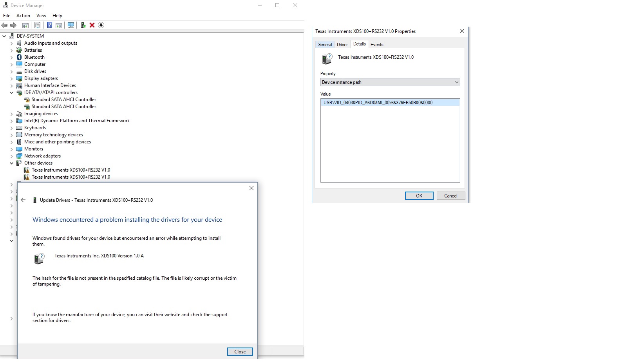Click the device icon in Properties dialog
This screenshot has height=362, width=644.
[x=327, y=59]
